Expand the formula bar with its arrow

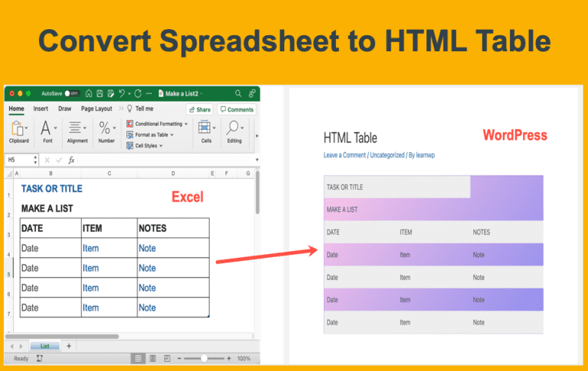(257, 160)
